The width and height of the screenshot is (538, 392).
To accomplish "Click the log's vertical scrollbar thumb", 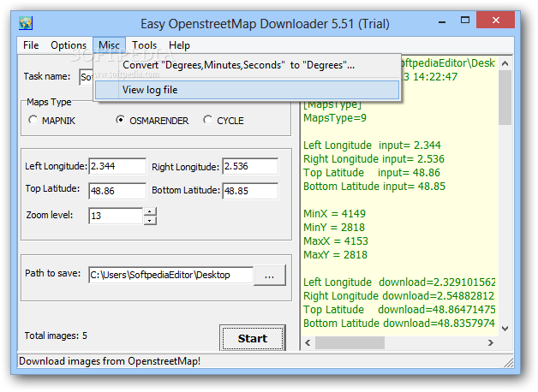I will [505, 98].
